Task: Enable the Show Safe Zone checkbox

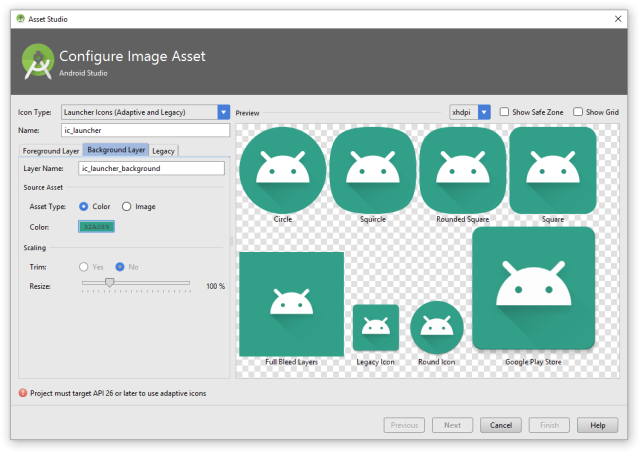Action: pos(505,112)
